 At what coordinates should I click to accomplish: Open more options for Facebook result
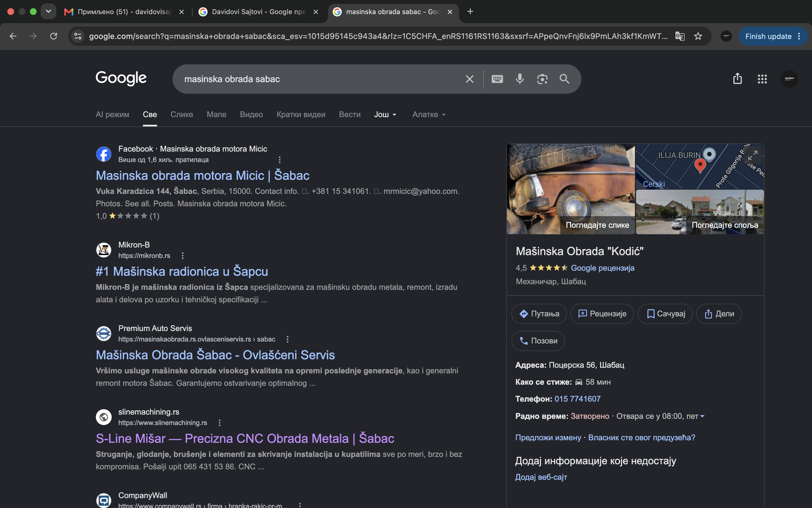click(279, 159)
